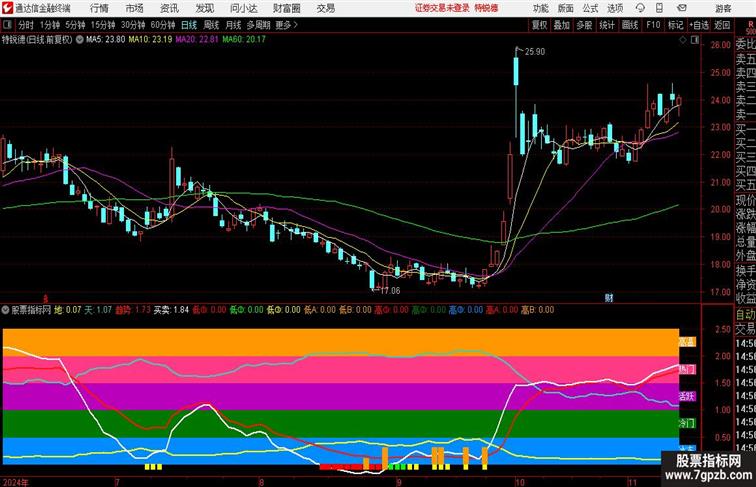The height and width of the screenshot is (487, 756).
Task: Select the 日线 daily tab
Action: pyautogui.click(x=189, y=25)
